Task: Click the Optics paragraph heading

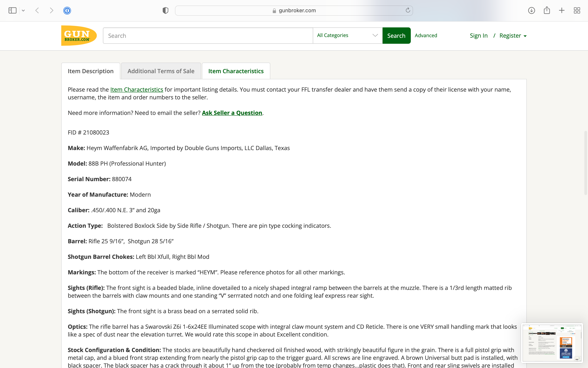Action: point(78,327)
